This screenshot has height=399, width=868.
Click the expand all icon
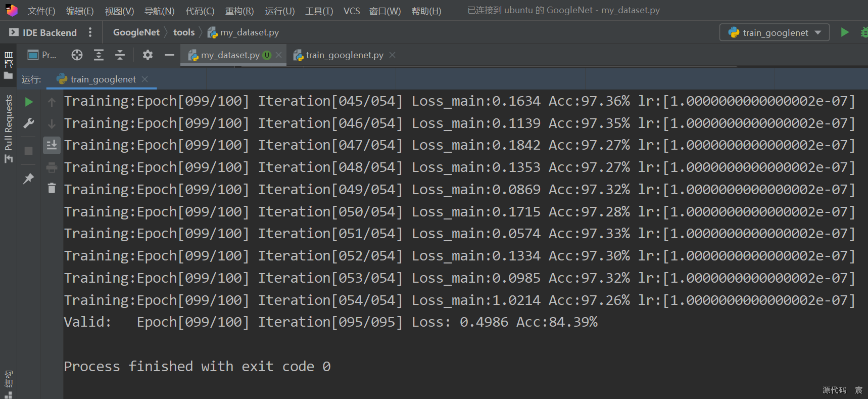click(x=99, y=55)
